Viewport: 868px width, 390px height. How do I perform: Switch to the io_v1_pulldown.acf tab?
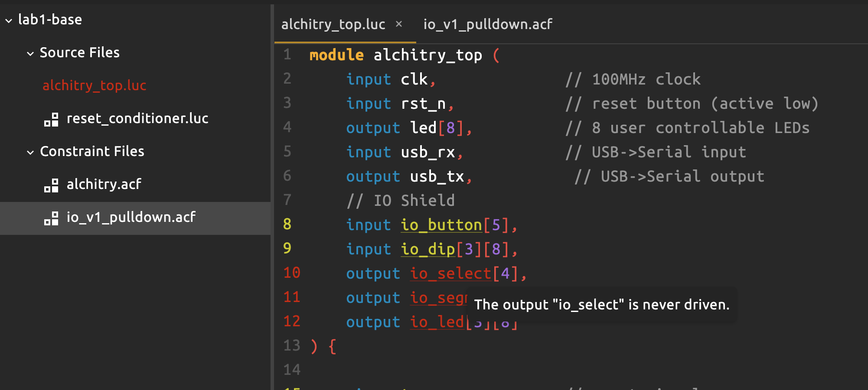(487, 24)
